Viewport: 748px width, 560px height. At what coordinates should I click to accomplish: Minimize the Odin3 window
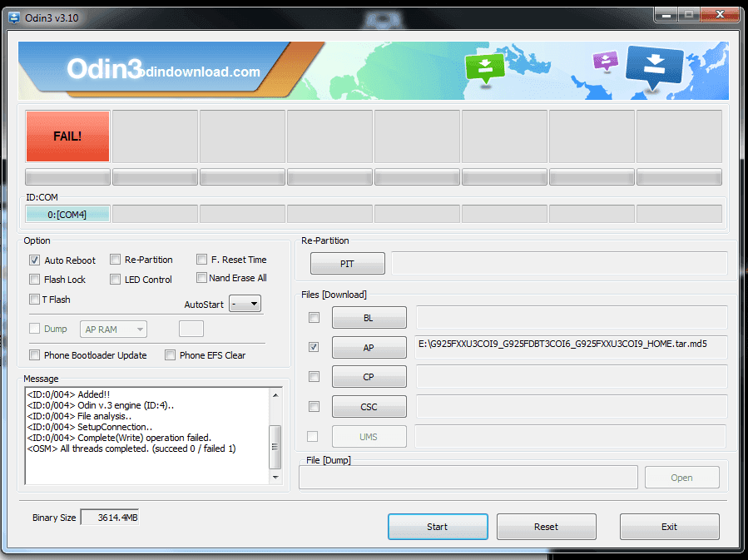pos(666,15)
